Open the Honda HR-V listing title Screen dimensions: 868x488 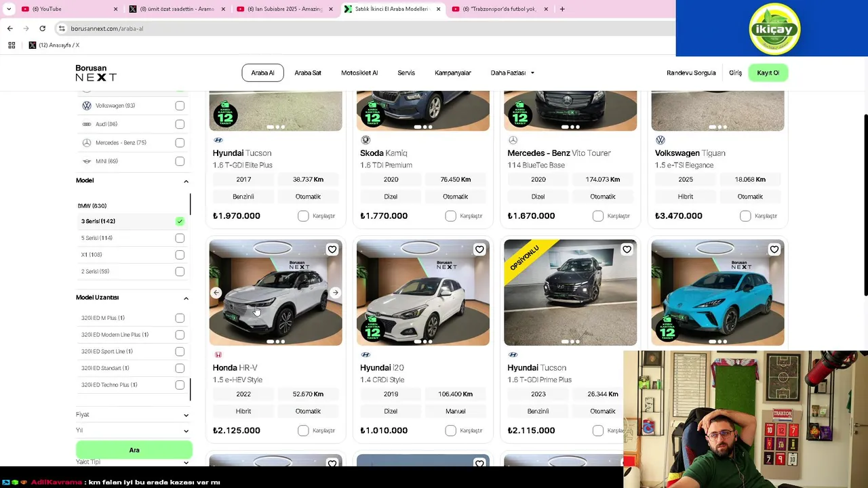pos(235,368)
